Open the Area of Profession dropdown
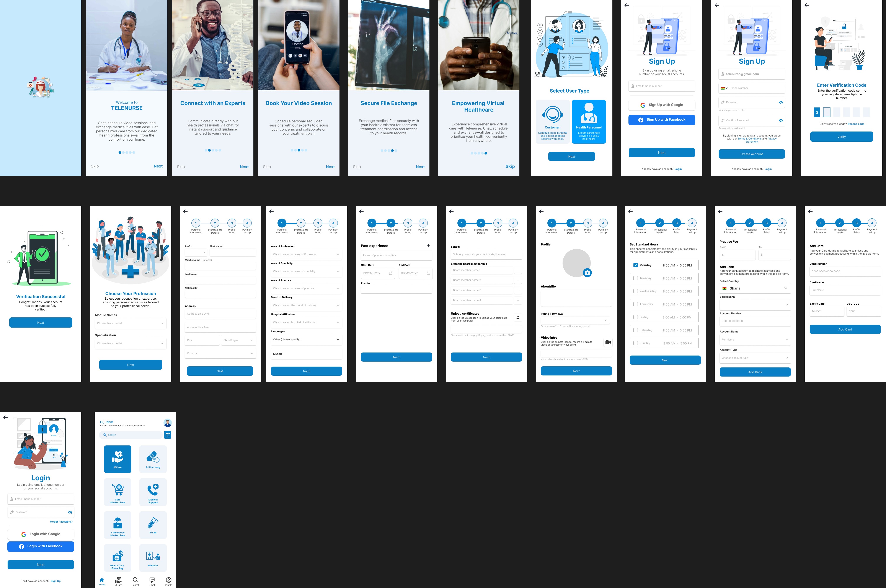886x588 pixels. point(306,254)
